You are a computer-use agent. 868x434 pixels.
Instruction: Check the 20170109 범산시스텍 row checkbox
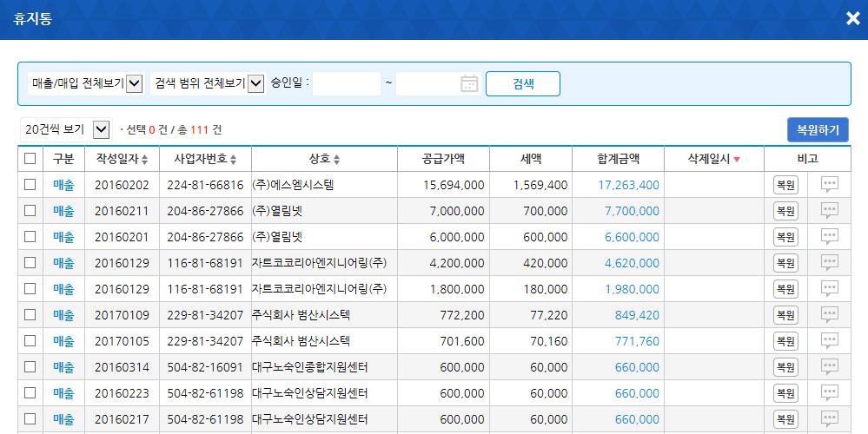tap(30, 314)
